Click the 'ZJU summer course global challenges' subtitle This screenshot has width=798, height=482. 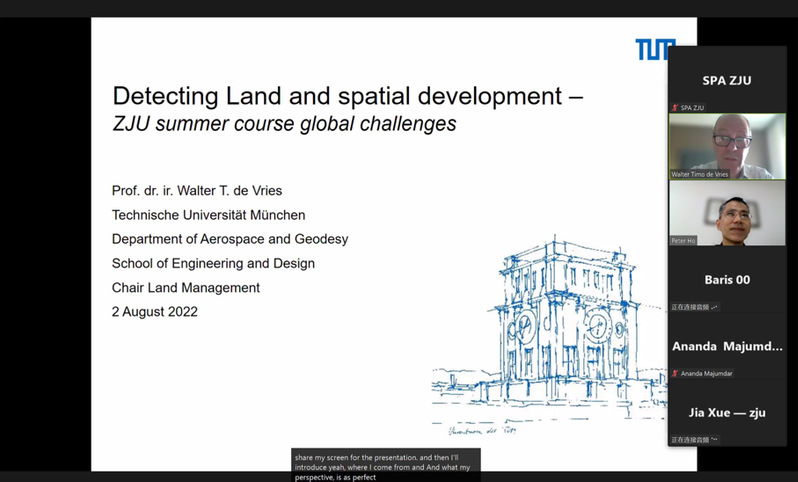[284, 125]
